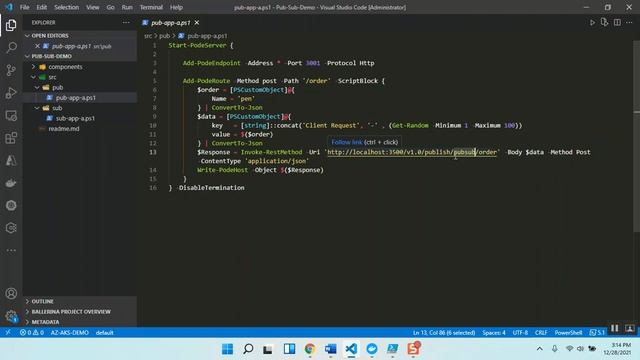Open Explorer Views and More Actions
The width and height of the screenshot is (640, 360).
click(126, 22)
